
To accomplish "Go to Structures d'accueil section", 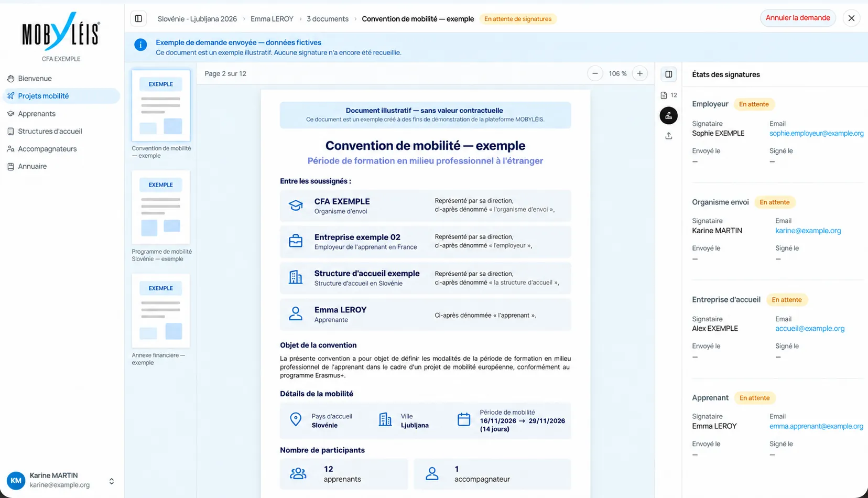I will point(61,132).
